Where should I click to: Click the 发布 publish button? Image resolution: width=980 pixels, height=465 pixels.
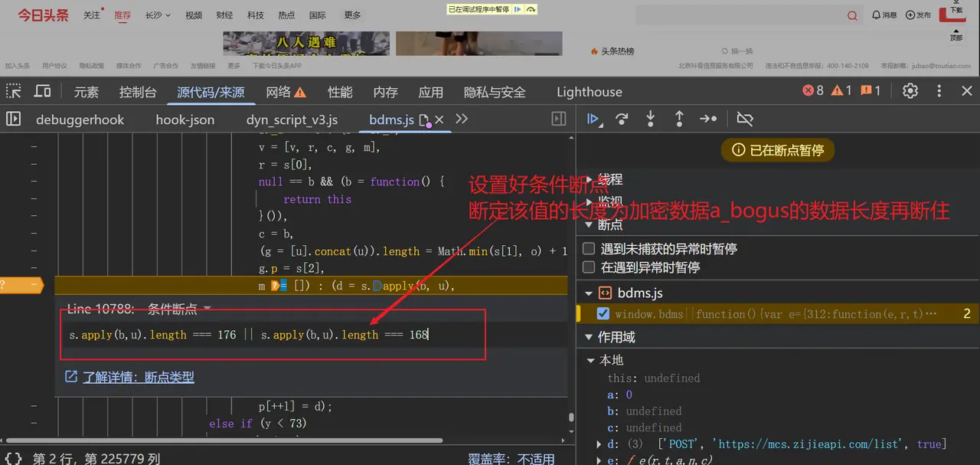pyautogui.click(x=918, y=15)
